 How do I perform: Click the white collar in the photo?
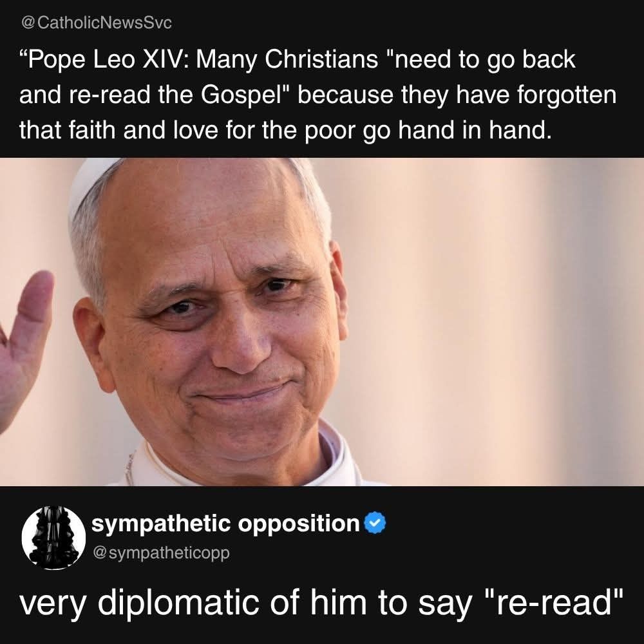[238, 468]
